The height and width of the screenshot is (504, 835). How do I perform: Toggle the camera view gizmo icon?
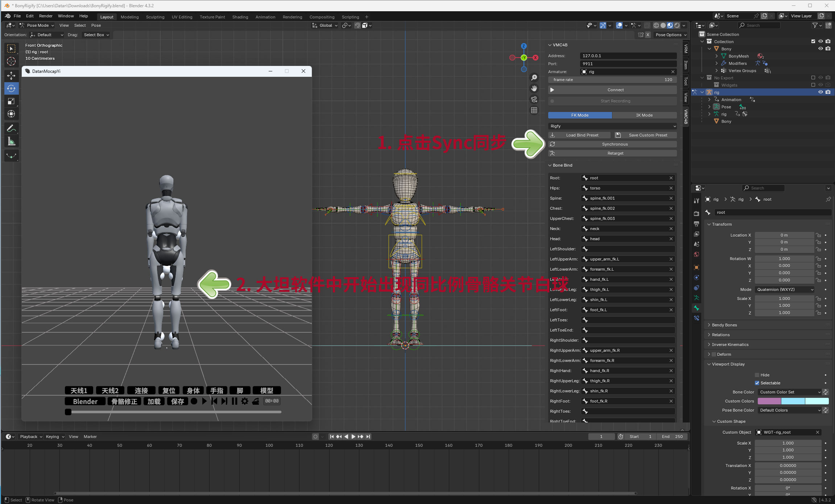[534, 99]
